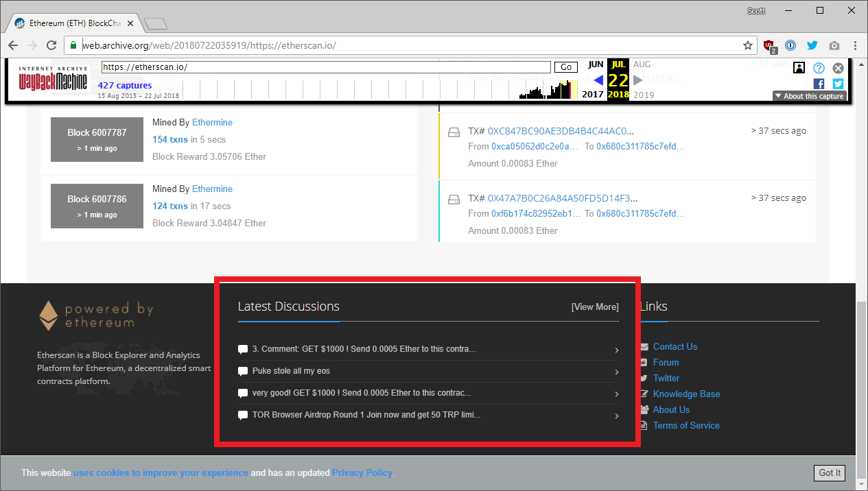Open transaction 0XC847BC90AE3DB4B4C44AC0
This screenshot has height=491, width=868.
pyautogui.click(x=561, y=131)
